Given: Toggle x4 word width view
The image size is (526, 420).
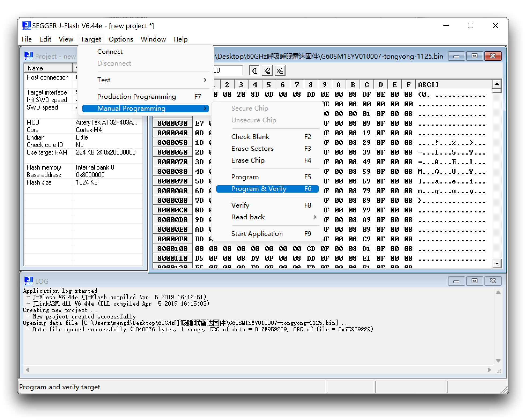Looking at the screenshot, I should 280,71.
